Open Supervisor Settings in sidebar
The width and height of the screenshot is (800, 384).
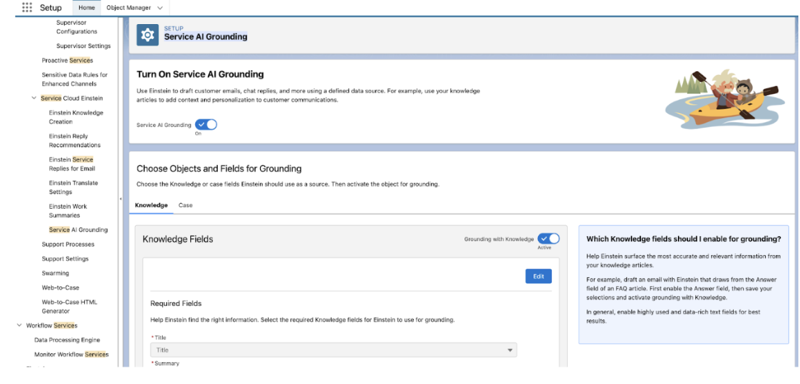pyautogui.click(x=83, y=46)
